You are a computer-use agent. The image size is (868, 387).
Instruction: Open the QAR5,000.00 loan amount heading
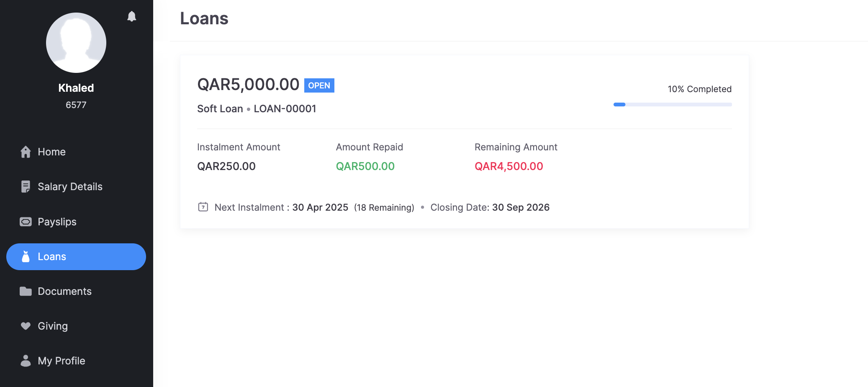click(248, 85)
